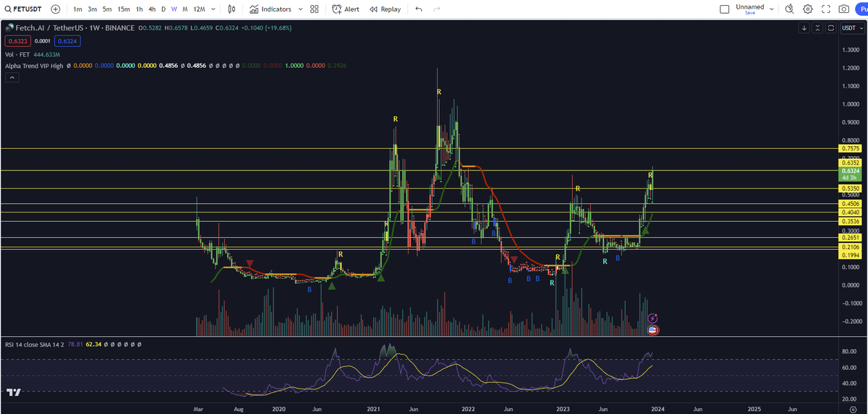Change chart to the 1h timeframe

[139, 9]
